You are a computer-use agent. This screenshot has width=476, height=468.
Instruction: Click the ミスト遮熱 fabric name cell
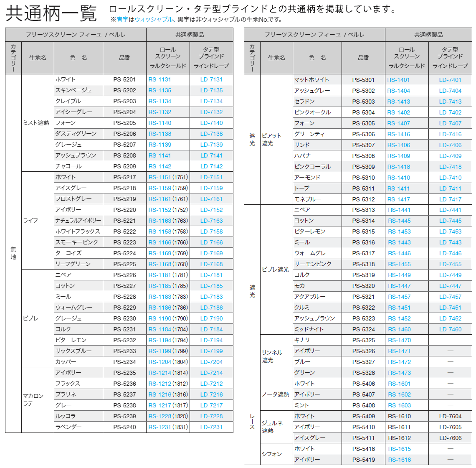point(36,123)
